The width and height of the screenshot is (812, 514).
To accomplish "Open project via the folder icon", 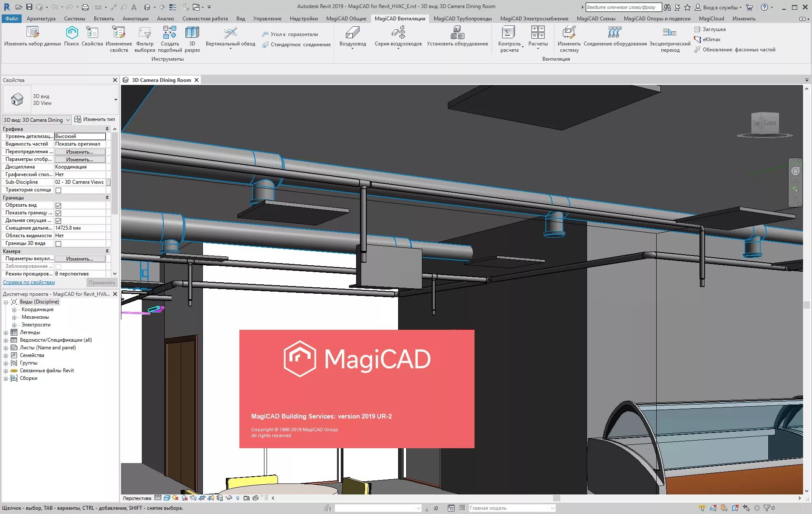I will 19,7.
